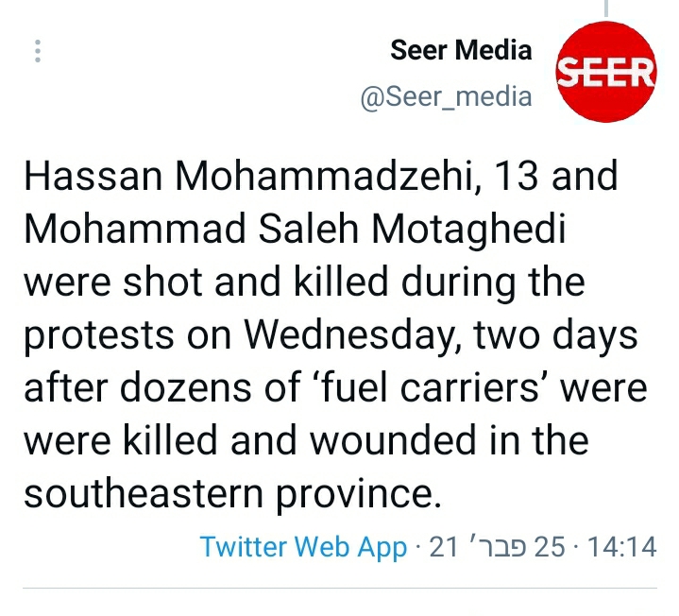Open the Twitter Web App source link
The width and height of the screenshot is (679, 616).
303,547
